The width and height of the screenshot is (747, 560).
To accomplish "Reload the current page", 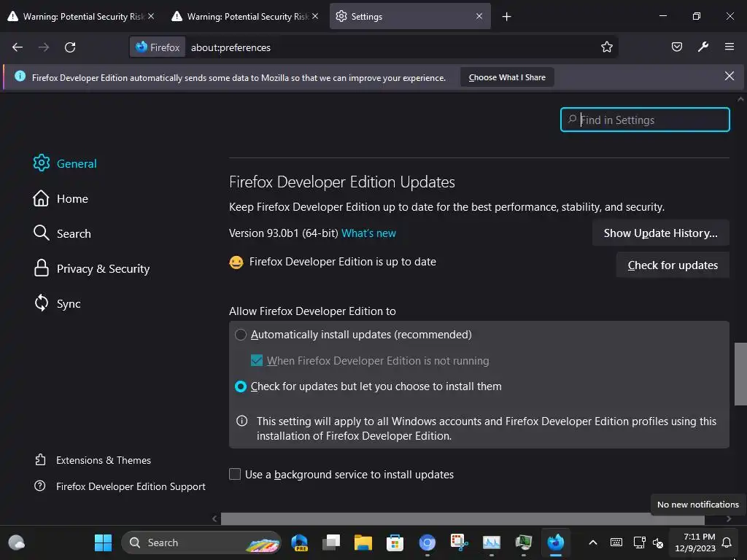I will click(x=70, y=47).
